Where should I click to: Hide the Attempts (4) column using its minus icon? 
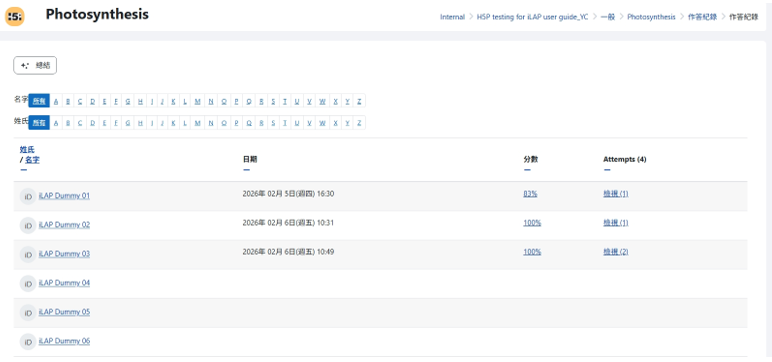[x=607, y=170]
